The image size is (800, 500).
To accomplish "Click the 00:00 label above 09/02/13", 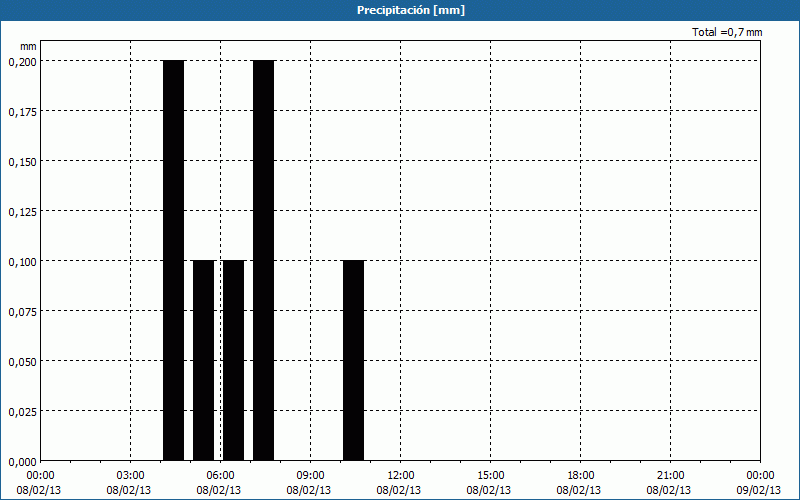I will pyautogui.click(x=760, y=476).
